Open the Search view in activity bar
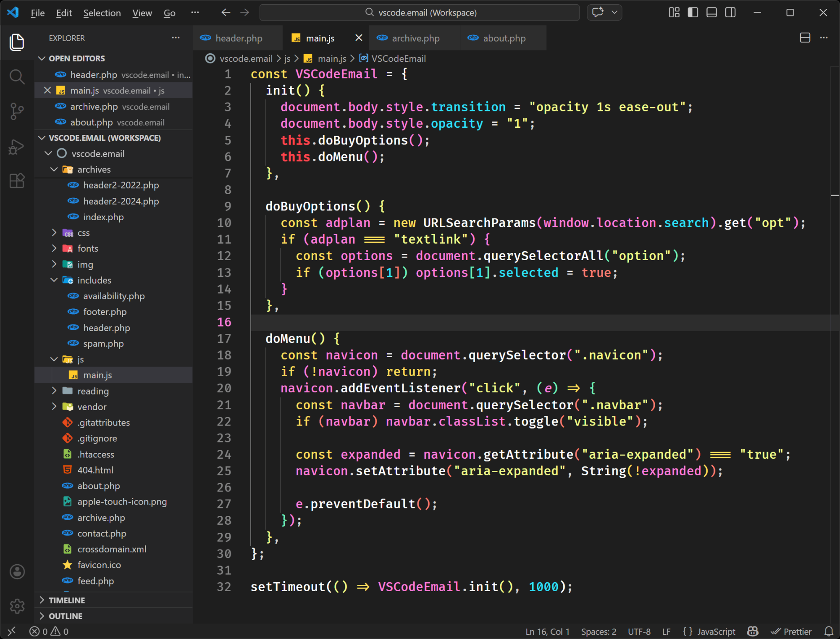Viewport: 840px width, 639px height. 17,76
